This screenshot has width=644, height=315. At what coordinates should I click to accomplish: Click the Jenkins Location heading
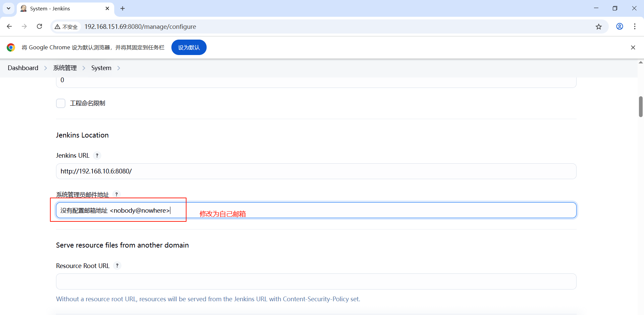(x=82, y=135)
